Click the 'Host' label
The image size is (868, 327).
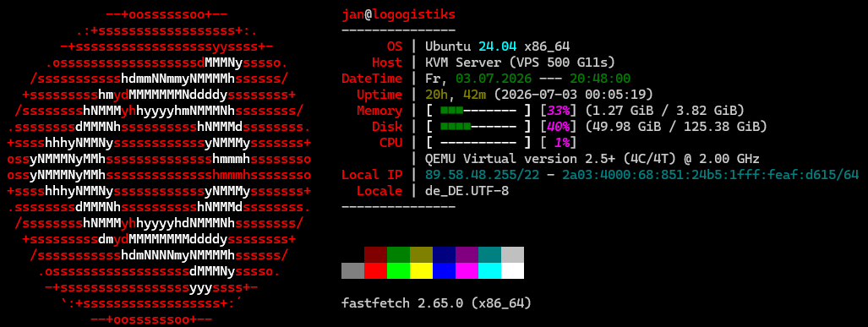[x=387, y=62]
